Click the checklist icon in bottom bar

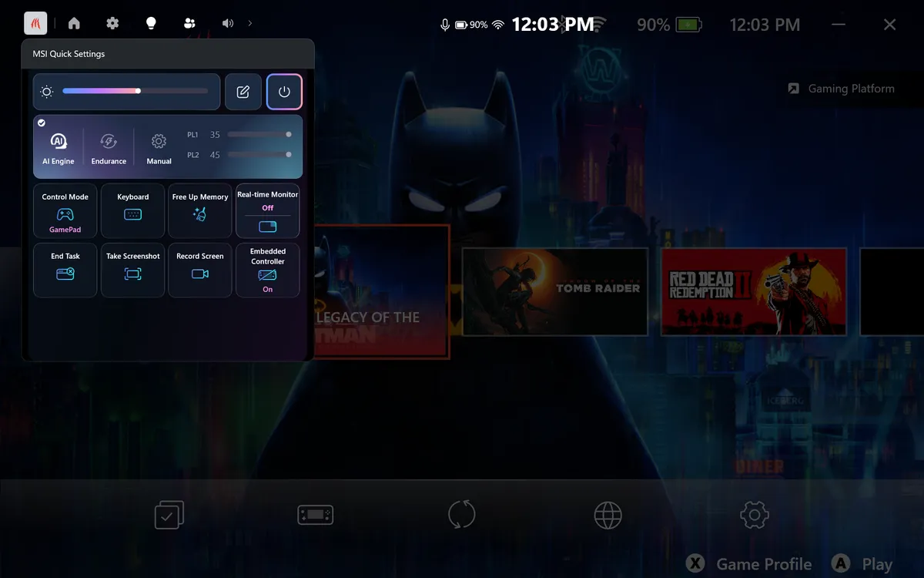coord(169,515)
